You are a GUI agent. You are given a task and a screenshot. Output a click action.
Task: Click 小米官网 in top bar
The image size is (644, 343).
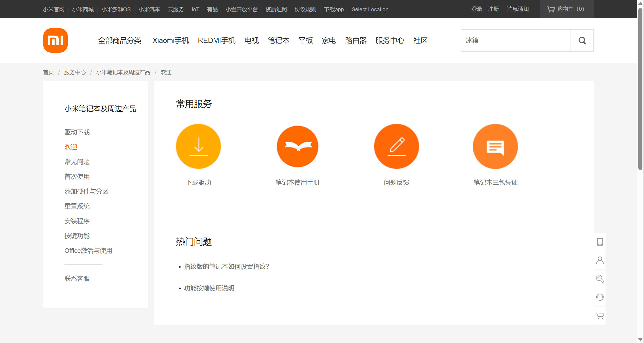click(x=53, y=9)
